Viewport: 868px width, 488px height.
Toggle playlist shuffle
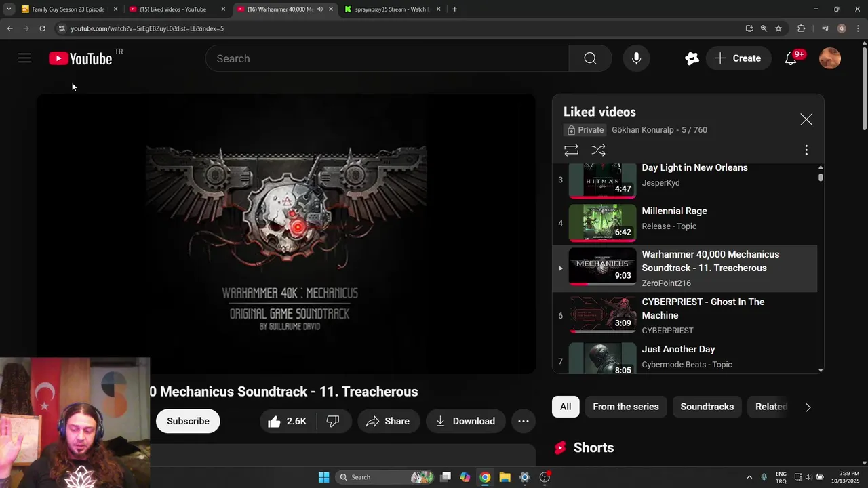pyautogui.click(x=598, y=150)
